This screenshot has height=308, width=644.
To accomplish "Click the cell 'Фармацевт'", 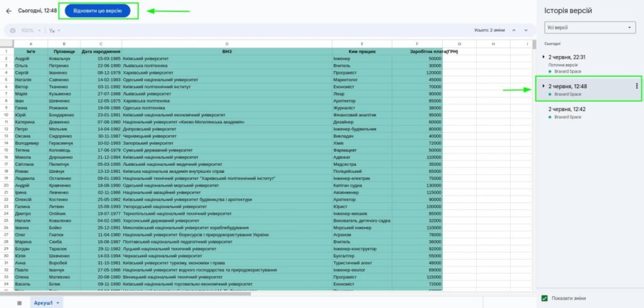I will pyautogui.click(x=362, y=150).
